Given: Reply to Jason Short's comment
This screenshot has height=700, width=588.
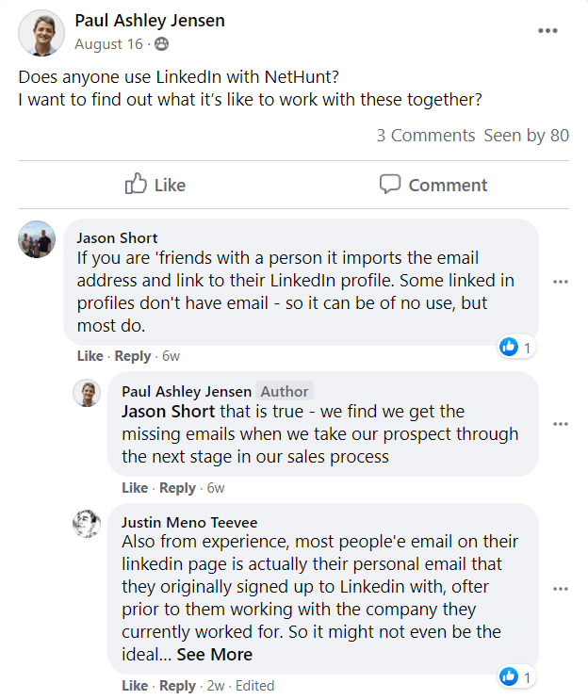Looking at the screenshot, I should 133,356.
